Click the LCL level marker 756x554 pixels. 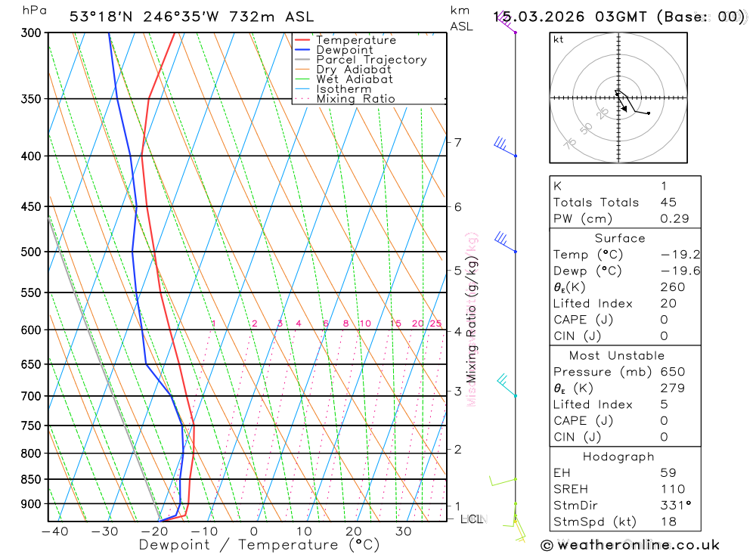[x=472, y=518]
